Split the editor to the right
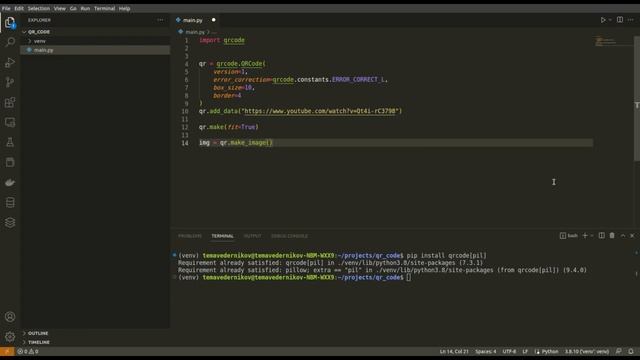The image size is (640, 360). point(620,20)
